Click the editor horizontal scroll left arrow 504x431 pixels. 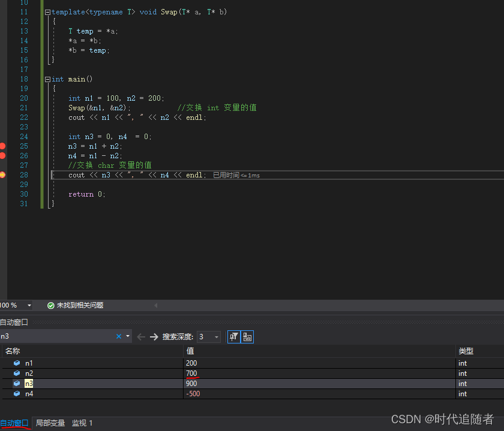(x=156, y=306)
